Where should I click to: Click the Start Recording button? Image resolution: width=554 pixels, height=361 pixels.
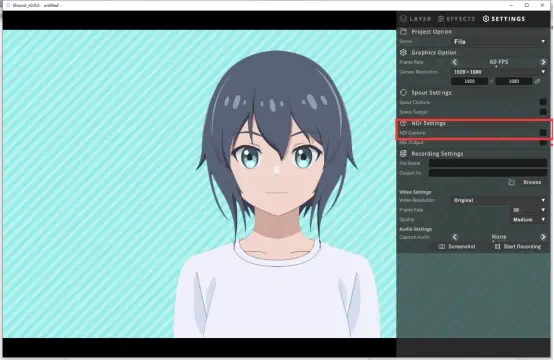coord(518,247)
